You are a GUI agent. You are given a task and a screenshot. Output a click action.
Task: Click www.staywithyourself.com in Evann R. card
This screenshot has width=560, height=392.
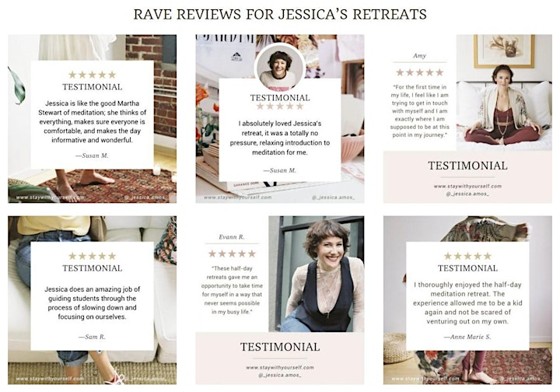[x=280, y=367]
